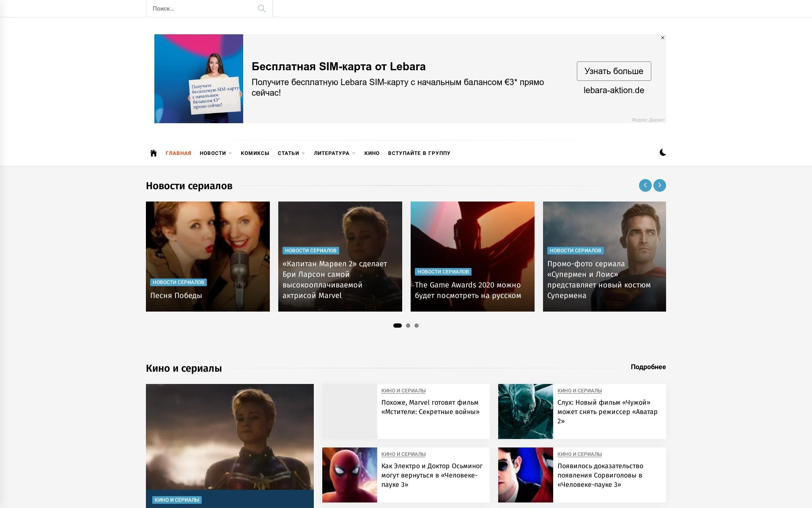Open The Game Awards 2020 article

coord(468,290)
